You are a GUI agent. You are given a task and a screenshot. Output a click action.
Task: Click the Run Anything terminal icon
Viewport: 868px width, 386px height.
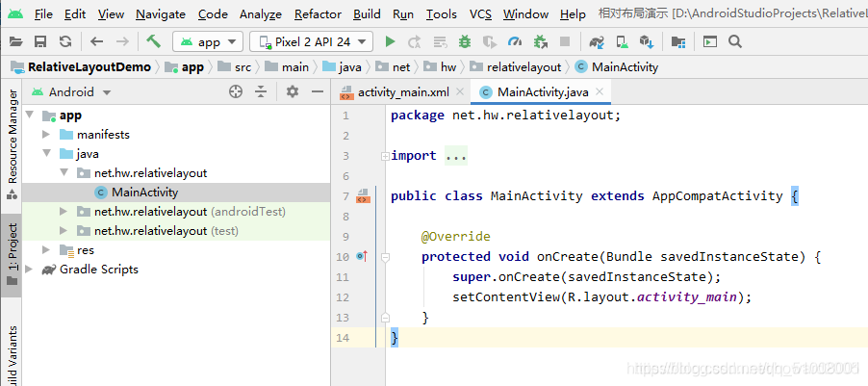coord(709,41)
